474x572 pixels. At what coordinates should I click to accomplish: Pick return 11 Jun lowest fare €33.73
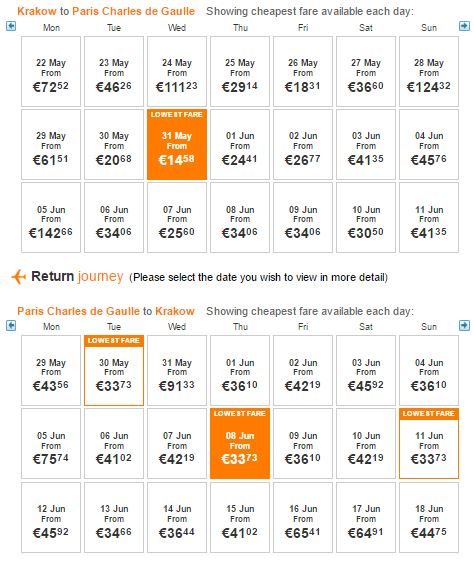click(x=429, y=444)
